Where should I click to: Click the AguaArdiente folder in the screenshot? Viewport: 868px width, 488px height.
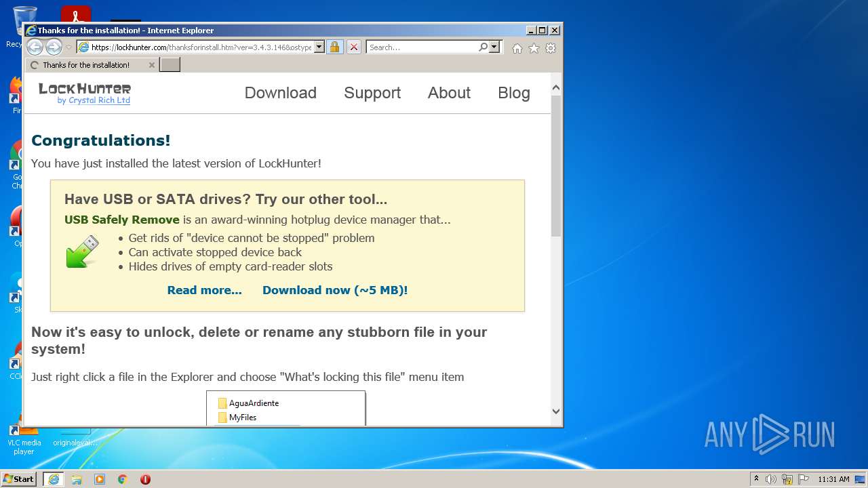[248, 403]
